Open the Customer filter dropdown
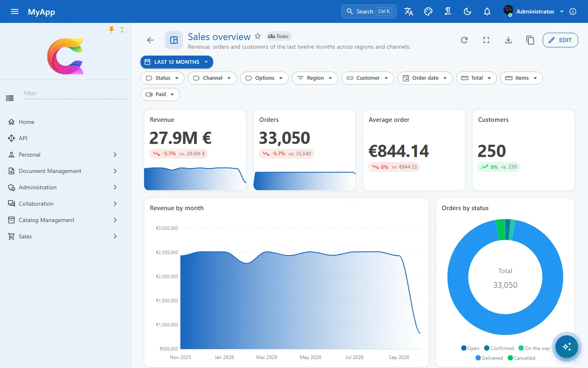This screenshot has height=368, width=588. tap(367, 78)
